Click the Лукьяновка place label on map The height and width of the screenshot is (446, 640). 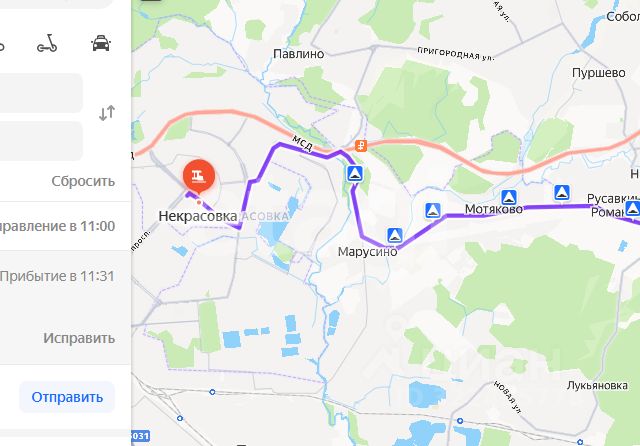[597, 386]
